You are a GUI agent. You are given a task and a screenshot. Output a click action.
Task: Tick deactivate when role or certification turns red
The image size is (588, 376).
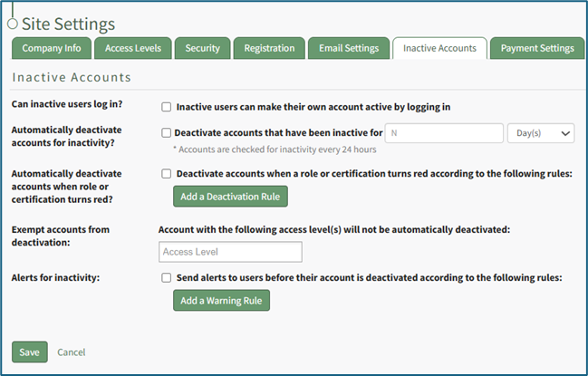click(167, 174)
